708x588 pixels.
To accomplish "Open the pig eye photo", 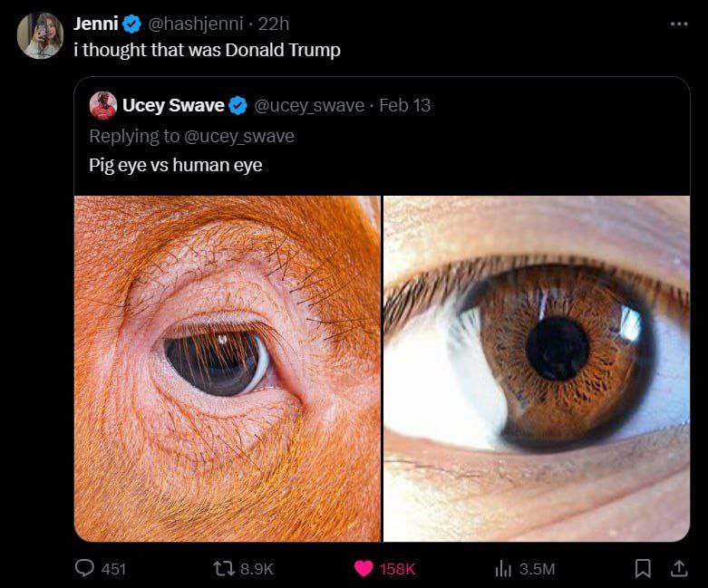I will (228, 368).
